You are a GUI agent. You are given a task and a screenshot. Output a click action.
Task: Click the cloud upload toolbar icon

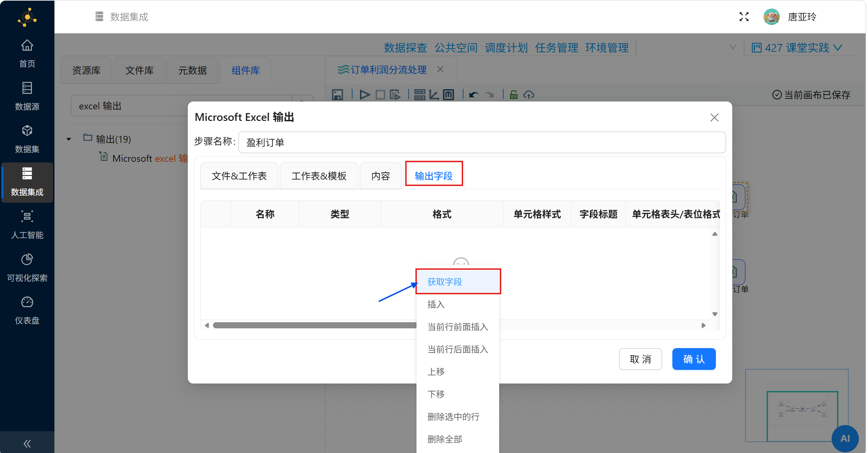pyautogui.click(x=528, y=95)
